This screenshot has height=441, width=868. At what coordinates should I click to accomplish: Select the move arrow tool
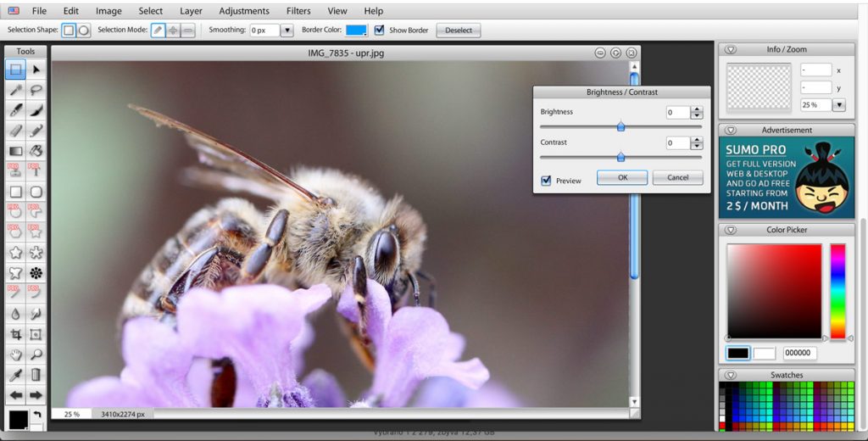pyautogui.click(x=36, y=70)
